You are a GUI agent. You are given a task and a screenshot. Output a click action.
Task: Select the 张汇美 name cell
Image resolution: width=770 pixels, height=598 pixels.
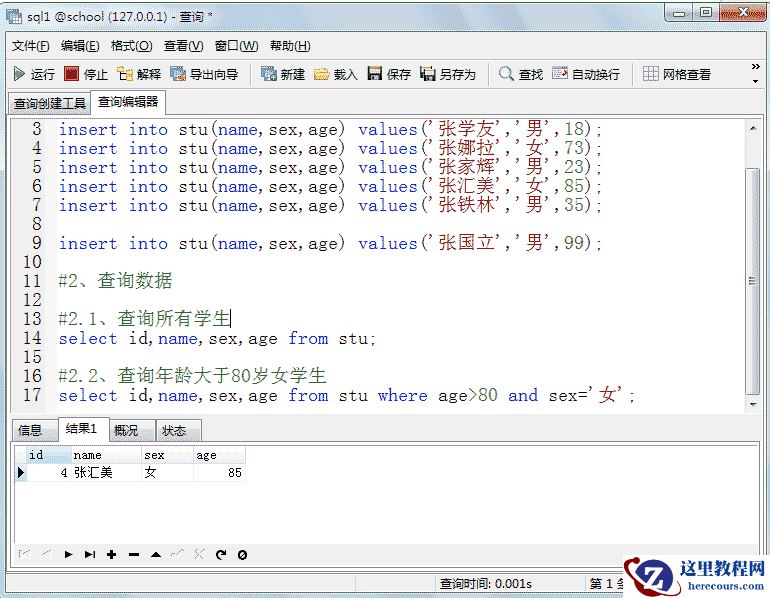tap(106, 472)
